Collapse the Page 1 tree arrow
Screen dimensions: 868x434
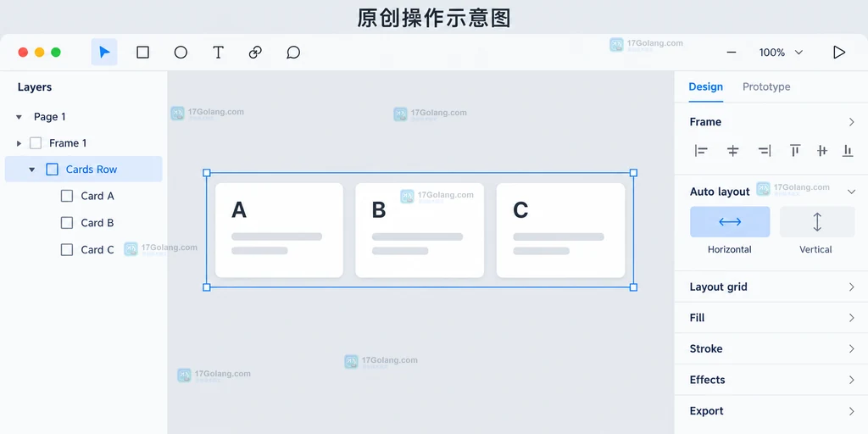[19, 117]
